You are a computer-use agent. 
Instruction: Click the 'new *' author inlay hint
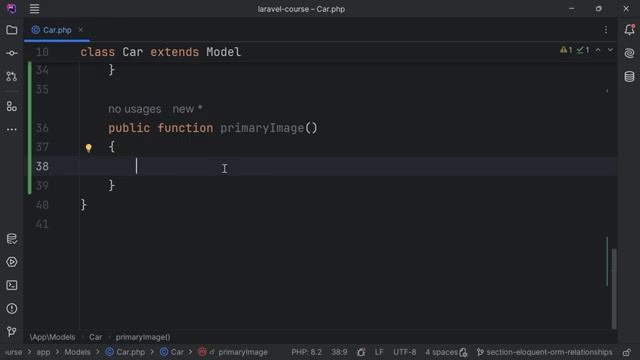(x=187, y=109)
